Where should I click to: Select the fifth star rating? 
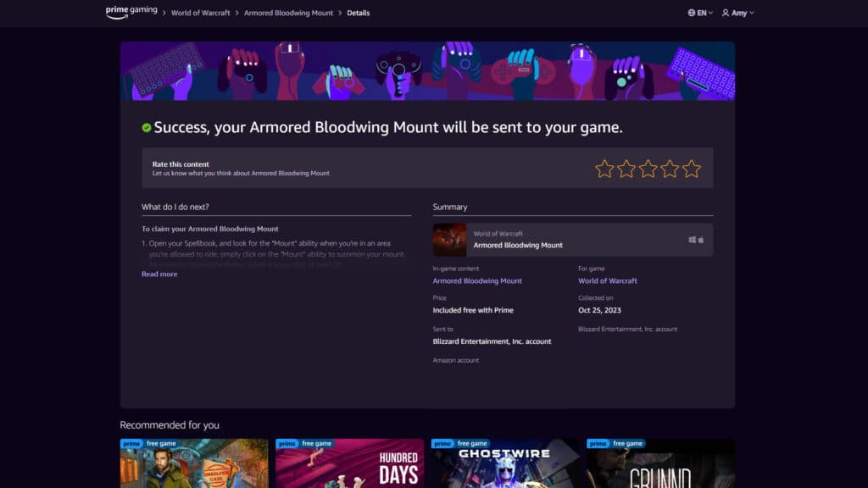pyautogui.click(x=692, y=169)
